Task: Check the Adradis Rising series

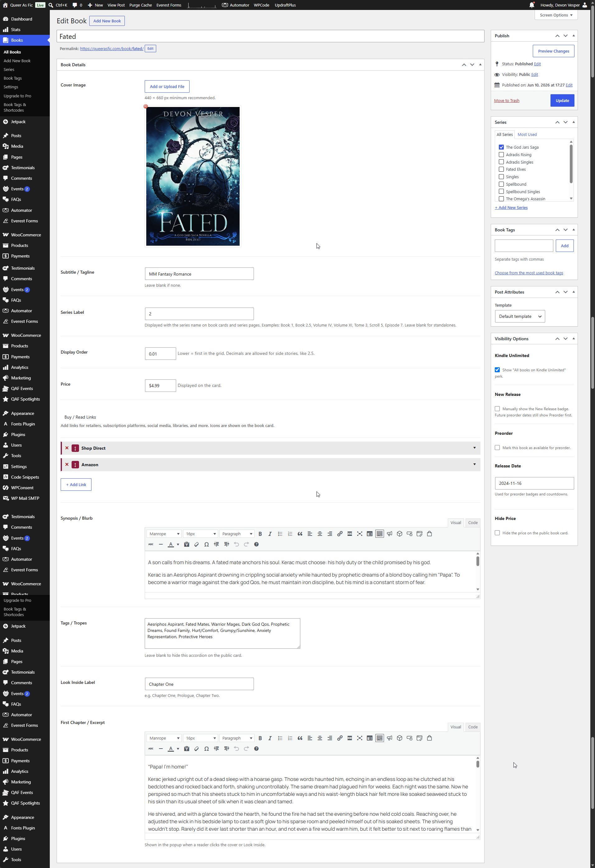Action: click(x=501, y=155)
